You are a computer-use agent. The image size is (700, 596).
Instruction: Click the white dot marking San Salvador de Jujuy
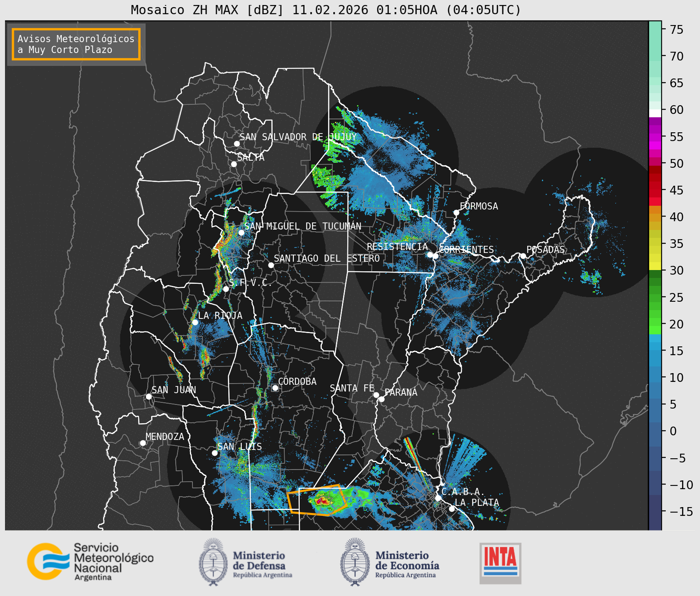(237, 144)
